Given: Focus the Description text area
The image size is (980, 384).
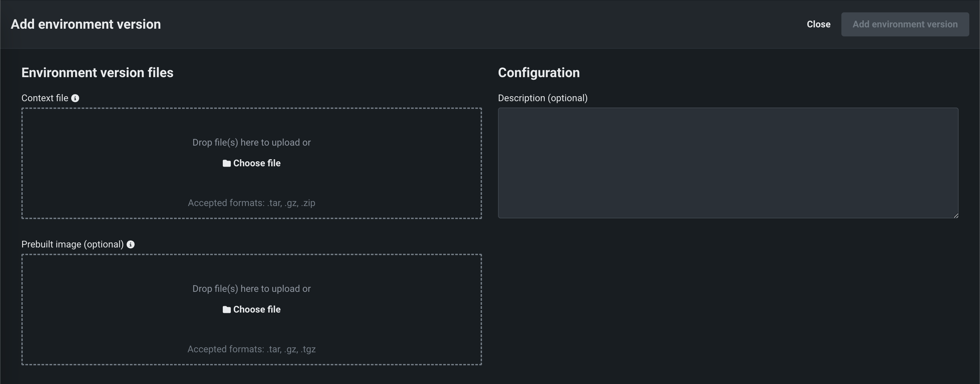Looking at the screenshot, I should (x=728, y=163).
